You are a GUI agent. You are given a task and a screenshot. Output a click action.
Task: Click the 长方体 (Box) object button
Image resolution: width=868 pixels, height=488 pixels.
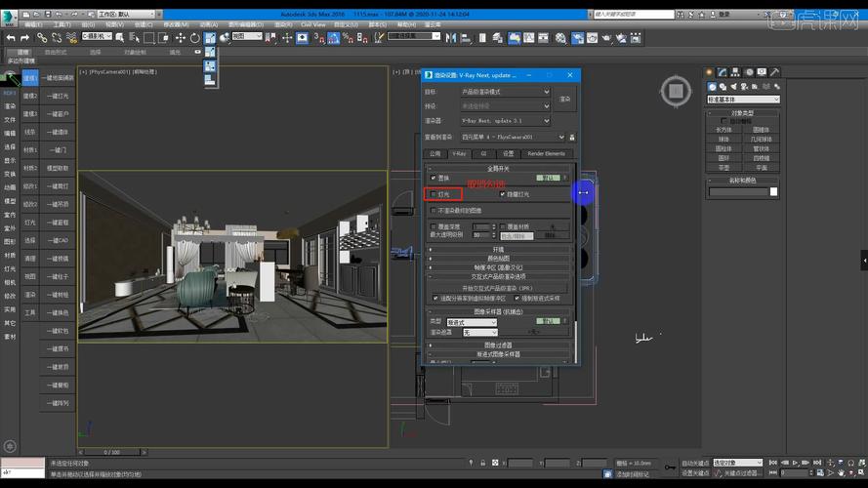723,130
